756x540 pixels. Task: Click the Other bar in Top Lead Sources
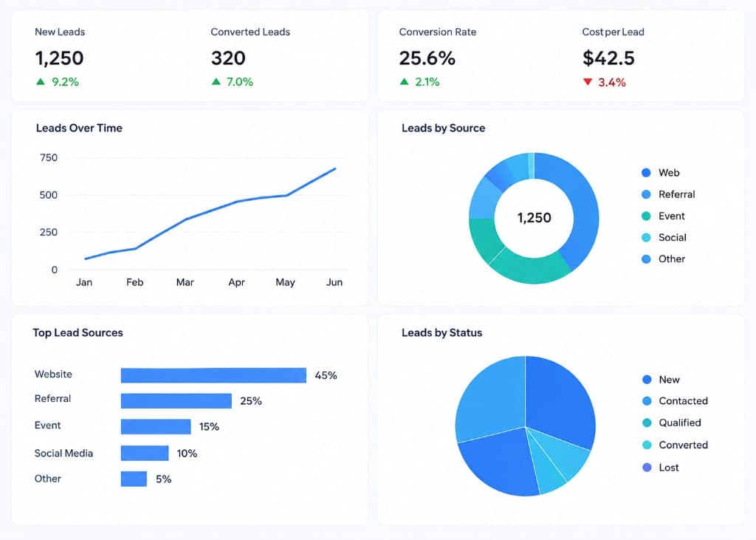point(134,479)
